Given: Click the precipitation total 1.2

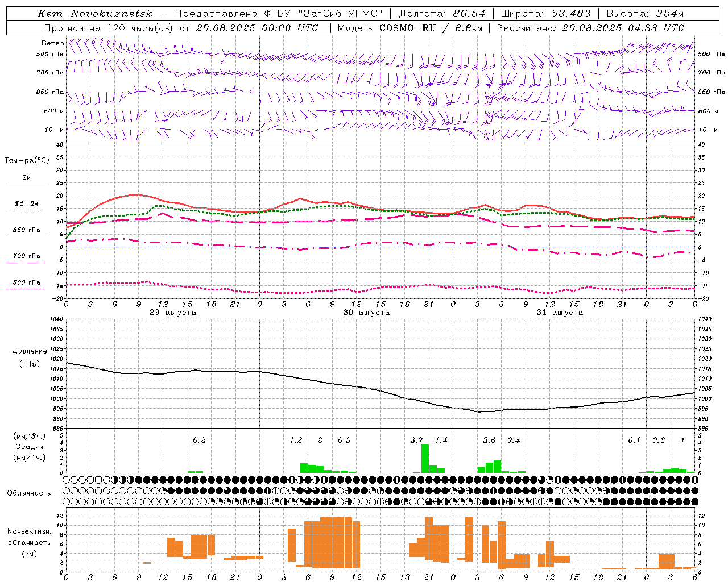Looking at the screenshot, I should 296,440.
